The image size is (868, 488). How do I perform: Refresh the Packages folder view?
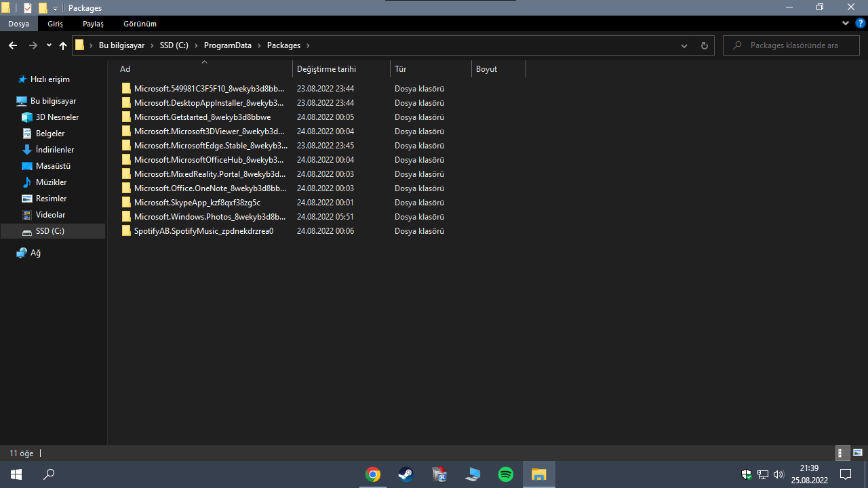click(704, 45)
